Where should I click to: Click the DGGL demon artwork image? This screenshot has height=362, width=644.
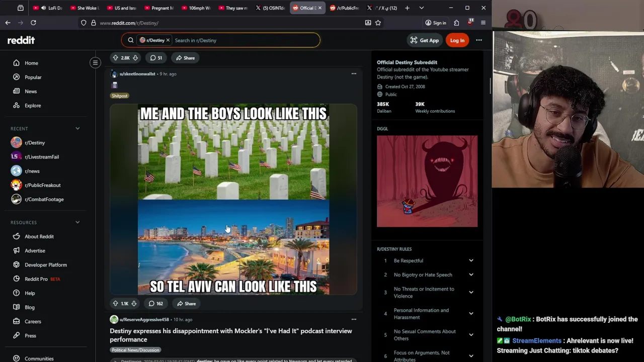(427, 181)
